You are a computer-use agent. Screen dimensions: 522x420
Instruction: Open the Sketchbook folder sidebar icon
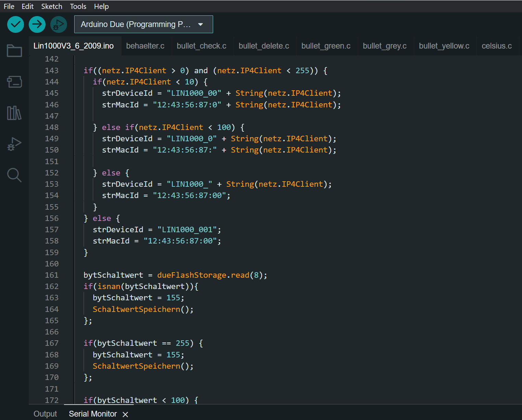(14, 51)
